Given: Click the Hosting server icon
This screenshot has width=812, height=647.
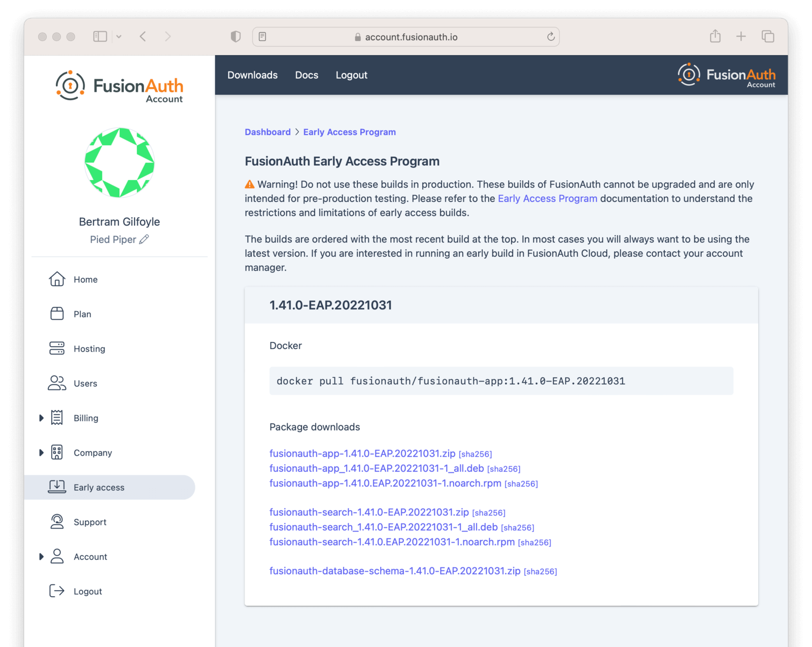Looking at the screenshot, I should point(57,348).
